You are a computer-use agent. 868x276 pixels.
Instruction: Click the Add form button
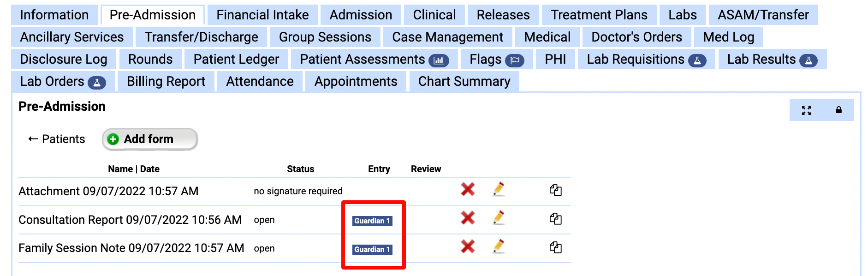[149, 139]
